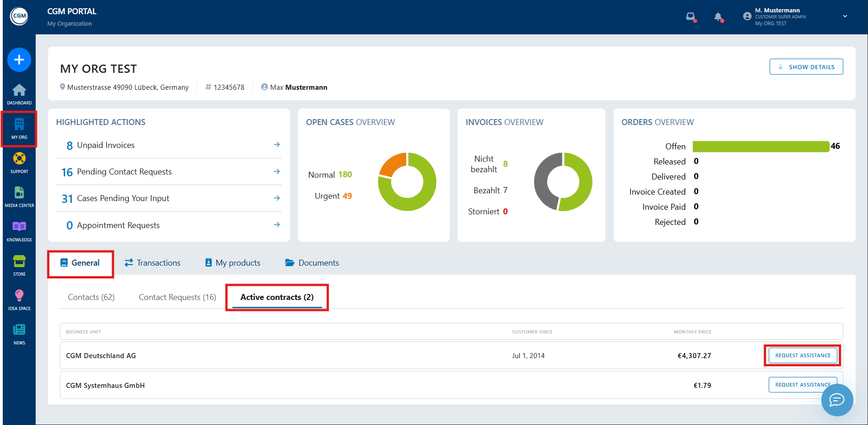Screen dimensions: 868x425
Task: Click the location pin icon by address
Action: coord(63,87)
